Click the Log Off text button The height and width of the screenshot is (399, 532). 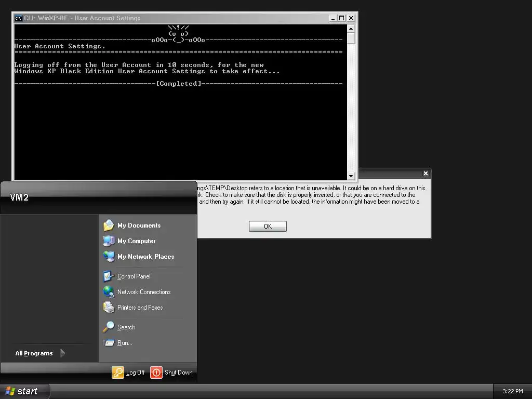click(135, 373)
